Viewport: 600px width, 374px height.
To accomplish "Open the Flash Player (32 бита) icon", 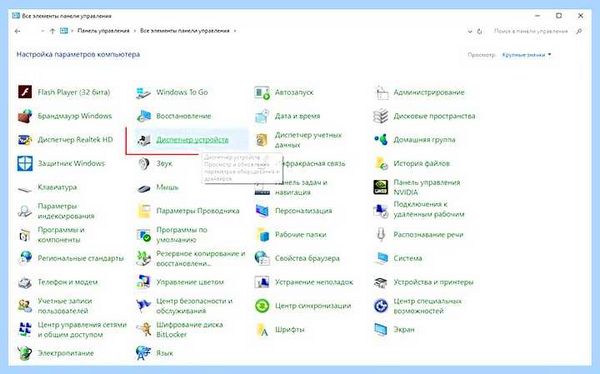I will [x=25, y=92].
